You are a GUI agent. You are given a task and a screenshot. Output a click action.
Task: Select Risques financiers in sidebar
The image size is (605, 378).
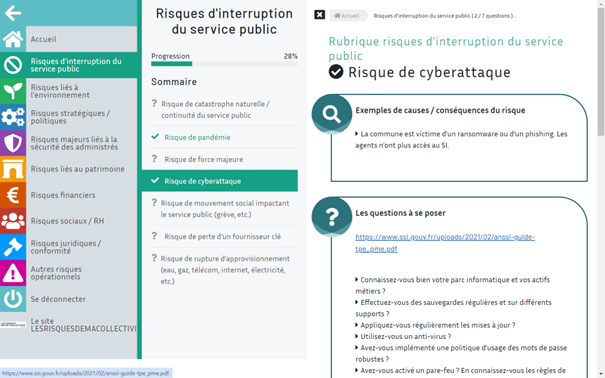pyautogui.click(x=68, y=195)
